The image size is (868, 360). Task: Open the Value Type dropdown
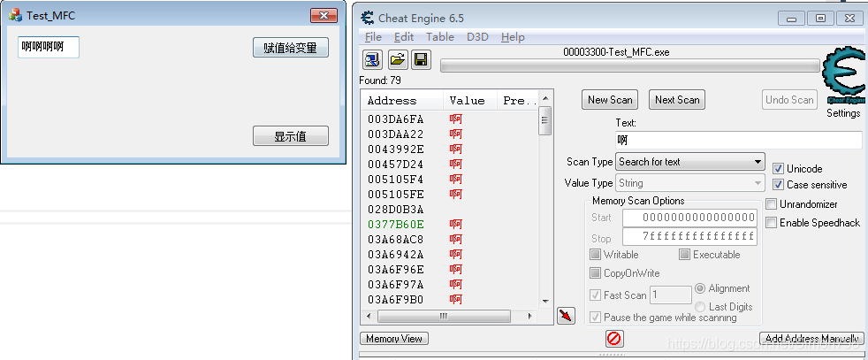coord(690,183)
